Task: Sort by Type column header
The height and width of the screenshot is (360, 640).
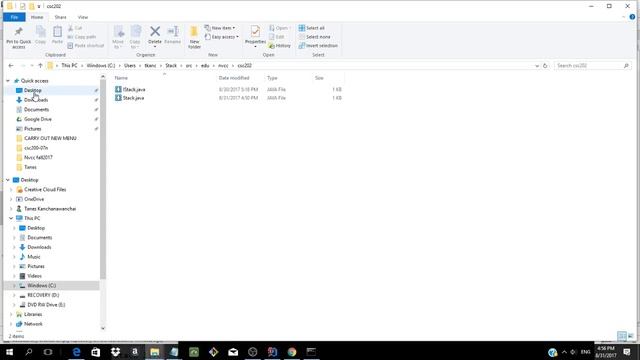Action: (272, 78)
